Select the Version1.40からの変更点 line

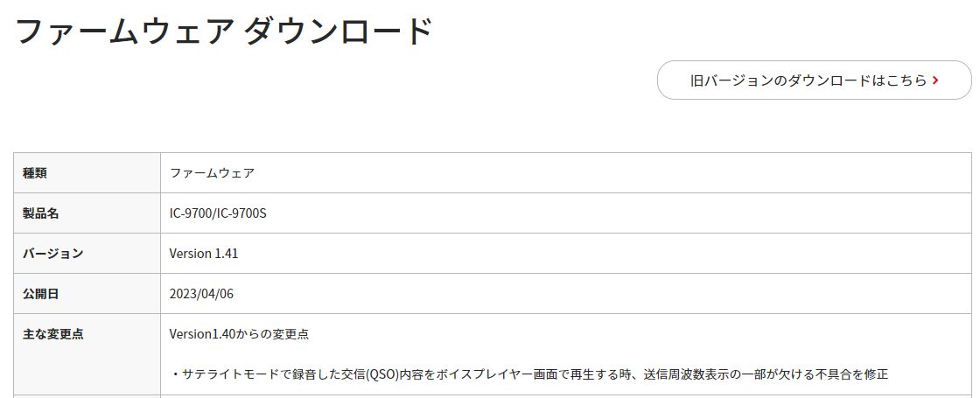[240, 333]
